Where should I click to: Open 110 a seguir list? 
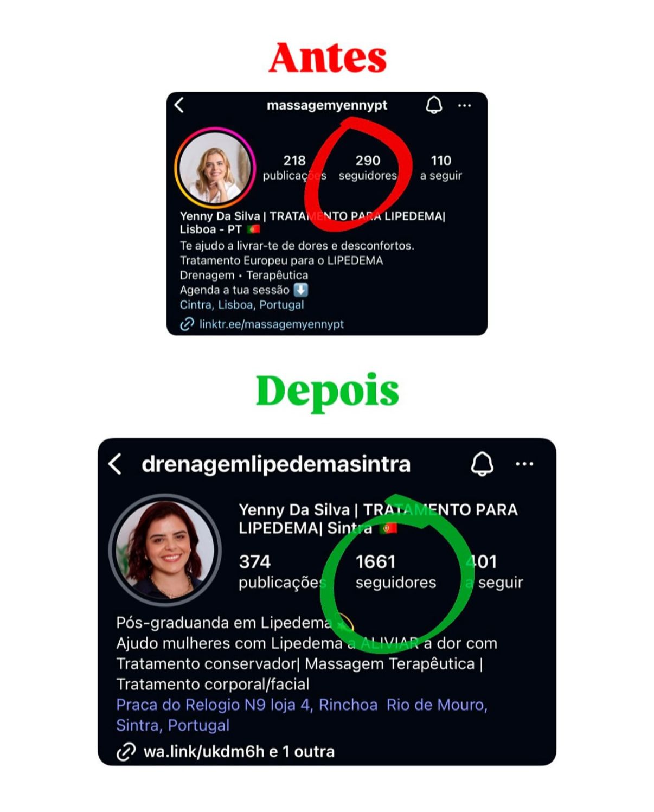click(441, 168)
